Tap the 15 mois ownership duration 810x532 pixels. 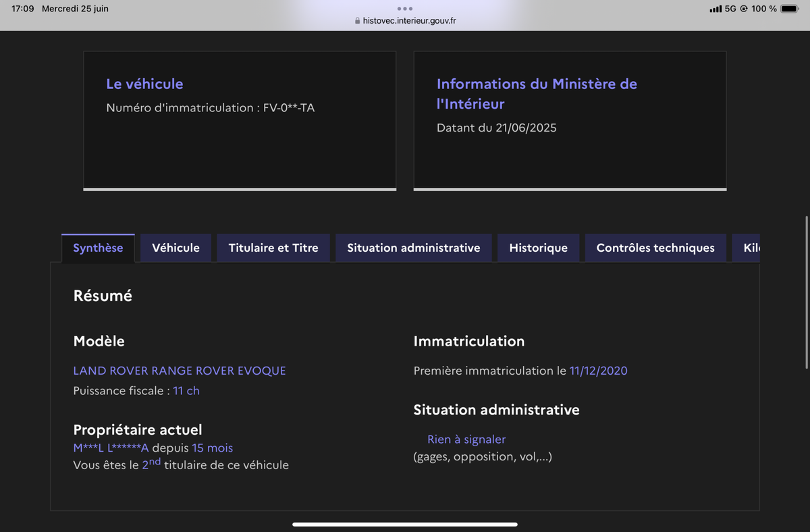(x=212, y=448)
